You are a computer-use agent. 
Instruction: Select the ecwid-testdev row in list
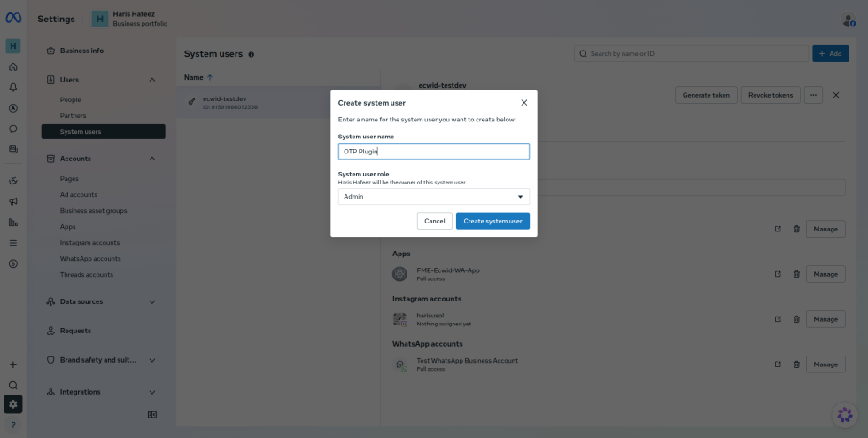pyautogui.click(x=278, y=102)
